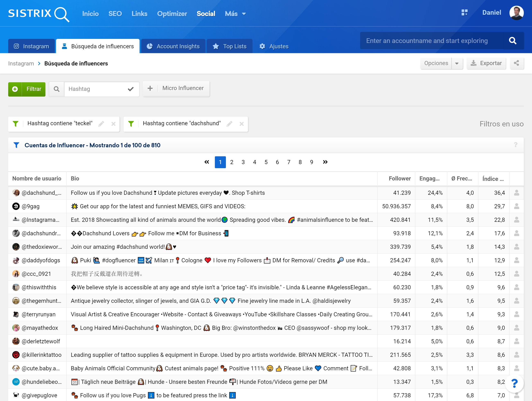Remove the "teckel" hashtag filter
Viewport: 532px width, 401px height.
(113, 124)
